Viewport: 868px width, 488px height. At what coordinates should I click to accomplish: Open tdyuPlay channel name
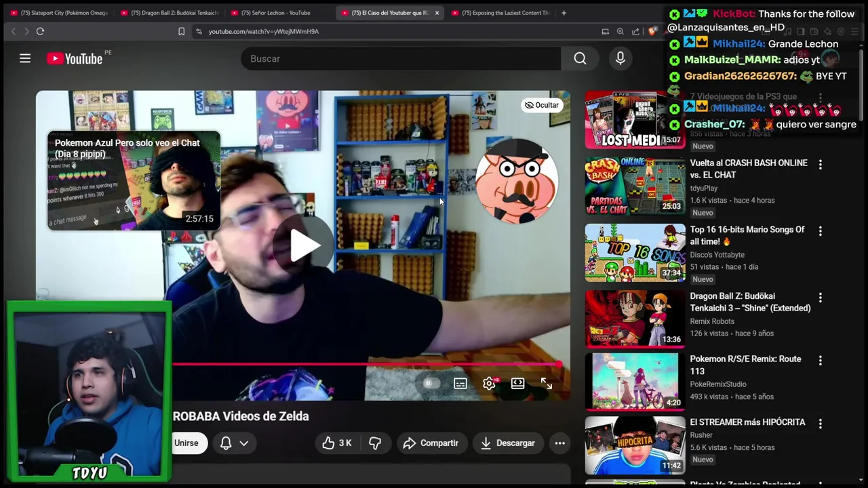tap(703, 188)
